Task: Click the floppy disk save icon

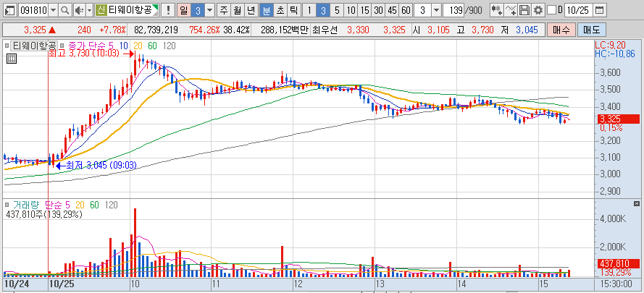Action: point(524,10)
